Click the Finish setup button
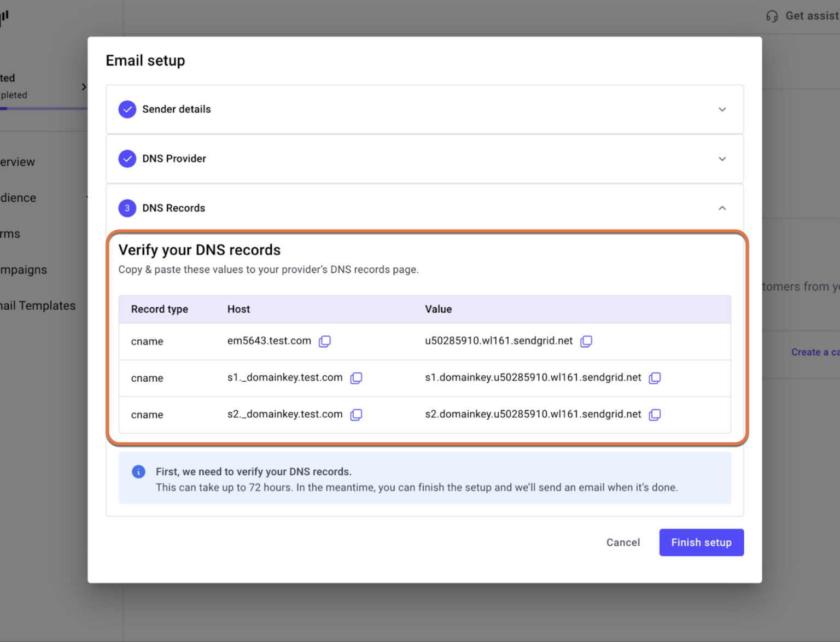 point(702,542)
